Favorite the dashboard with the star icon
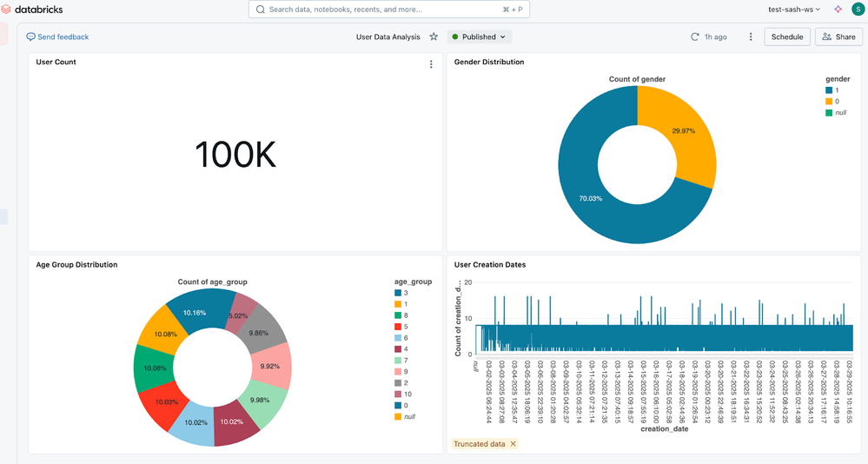This screenshot has height=464, width=868. (434, 37)
